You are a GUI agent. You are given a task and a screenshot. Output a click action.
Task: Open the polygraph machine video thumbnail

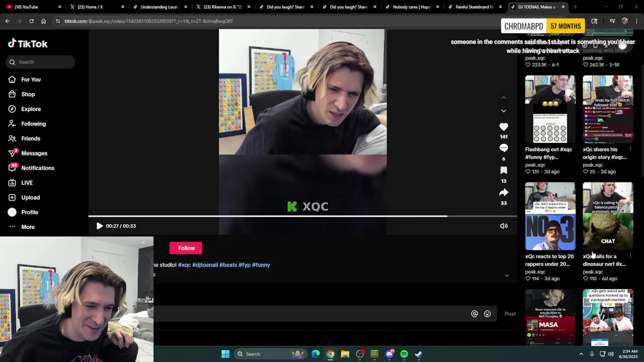[x=608, y=318]
